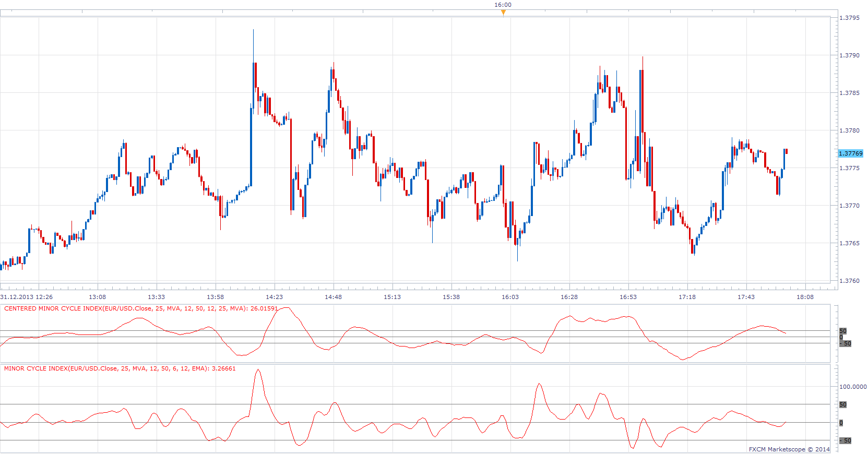
Task: Click the 1.3765 price axis label
Action: coord(849,243)
